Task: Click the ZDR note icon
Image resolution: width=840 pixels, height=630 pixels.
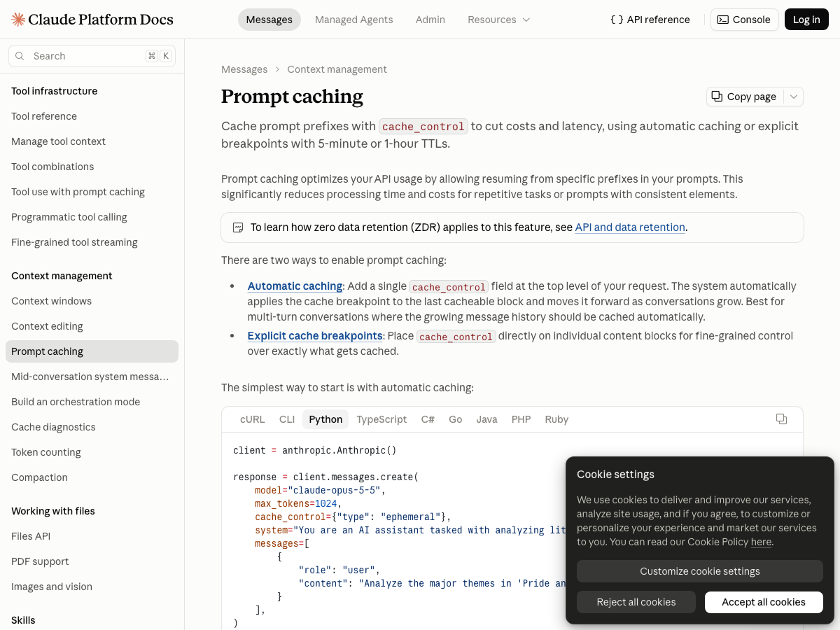Action: click(238, 227)
